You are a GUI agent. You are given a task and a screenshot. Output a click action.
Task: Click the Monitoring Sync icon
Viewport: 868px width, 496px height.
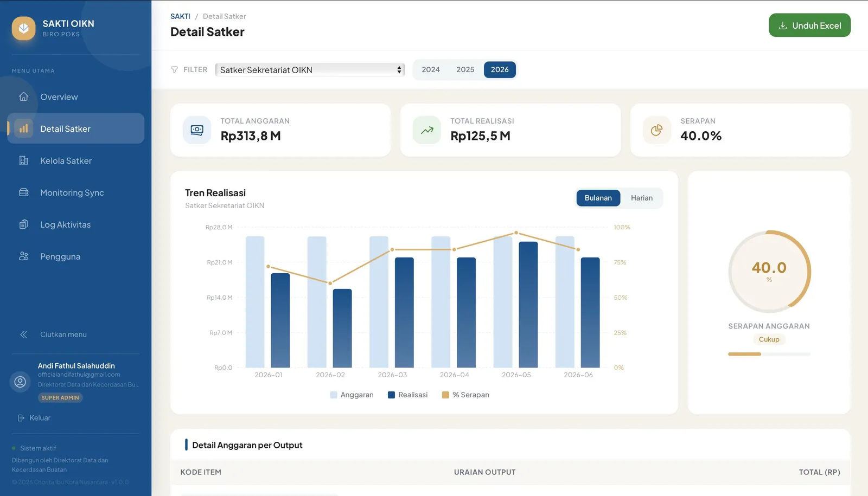[23, 192]
